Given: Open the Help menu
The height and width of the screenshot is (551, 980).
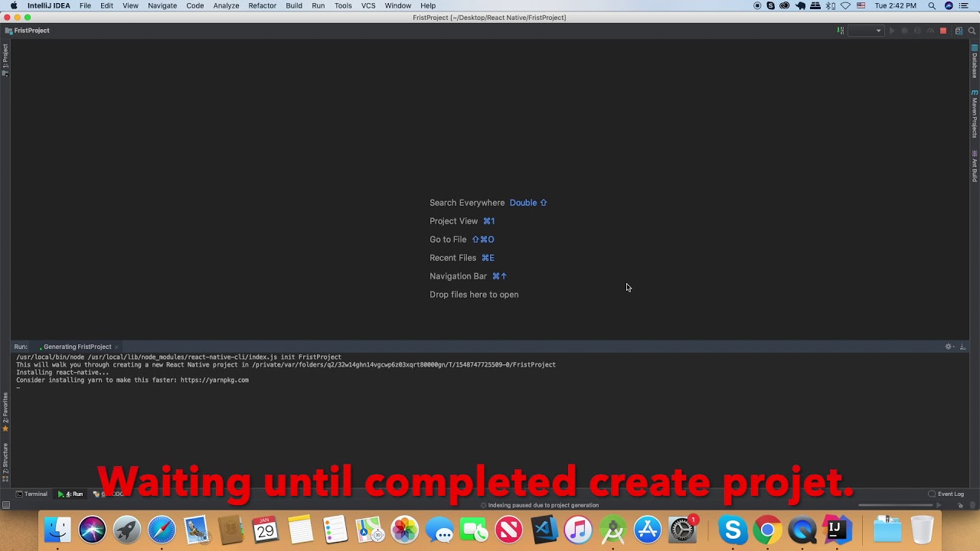Looking at the screenshot, I should pos(428,5).
